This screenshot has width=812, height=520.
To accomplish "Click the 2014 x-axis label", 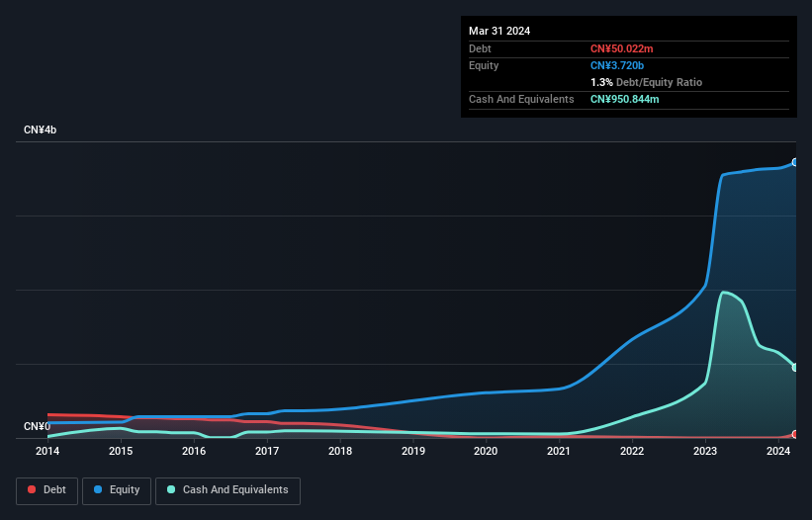I will click(47, 451).
